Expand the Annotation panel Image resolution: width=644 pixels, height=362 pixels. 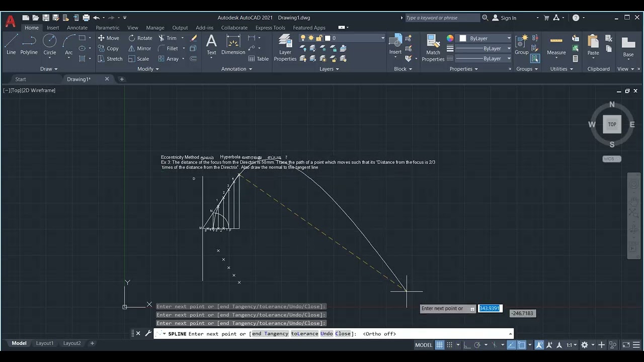(237, 69)
